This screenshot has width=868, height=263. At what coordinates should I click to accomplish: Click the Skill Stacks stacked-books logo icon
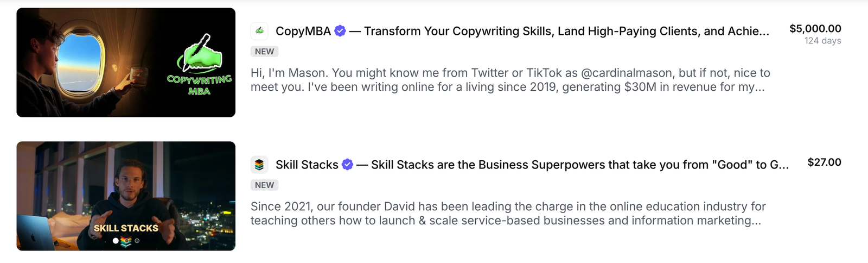pyautogui.click(x=259, y=165)
